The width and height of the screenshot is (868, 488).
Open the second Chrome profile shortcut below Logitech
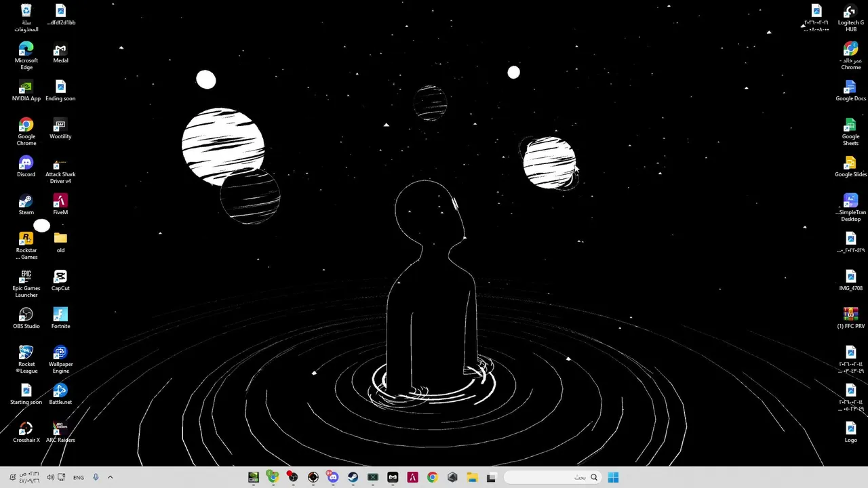[x=850, y=56]
